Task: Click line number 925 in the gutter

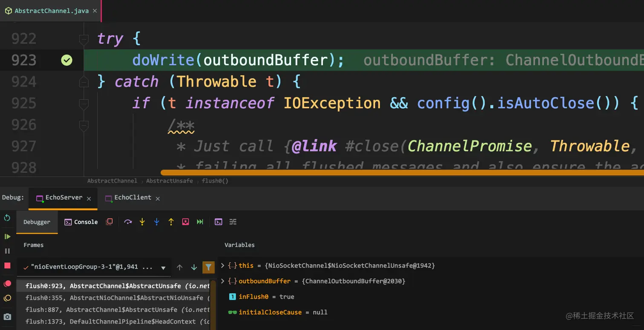Action: point(24,103)
